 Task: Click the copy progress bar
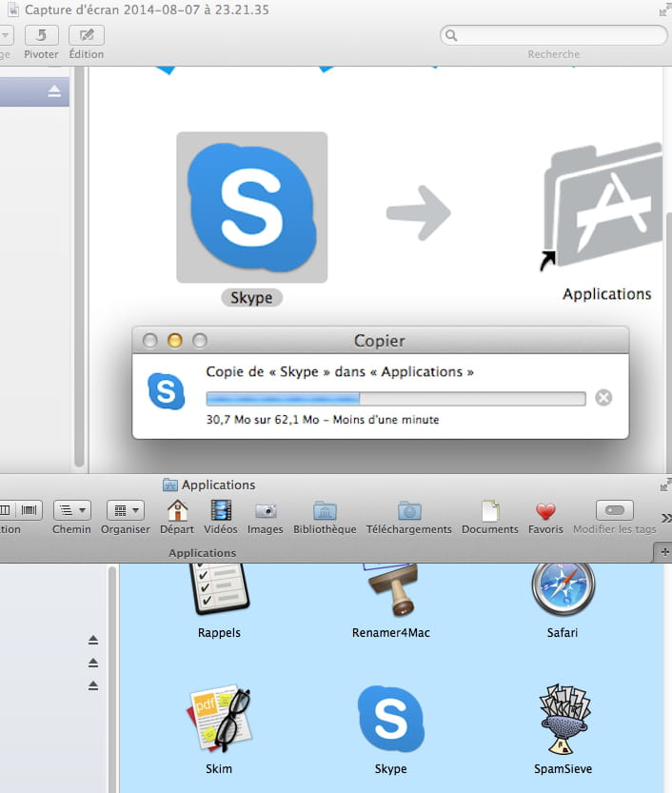tap(396, 399)
